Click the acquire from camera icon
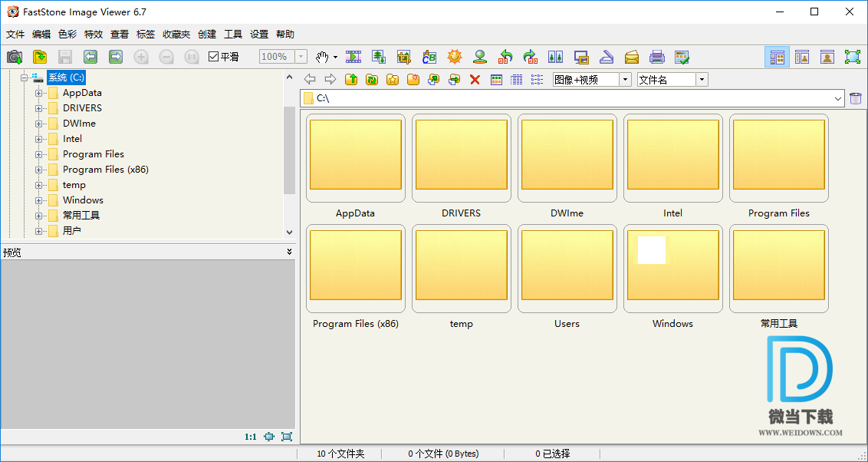The height and width of the screenshot is (462, 868). pos(15,57)
